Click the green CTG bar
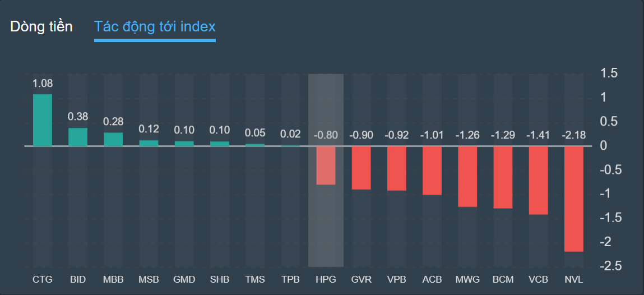Screen dimensions: 644x295 pos(43,120)
